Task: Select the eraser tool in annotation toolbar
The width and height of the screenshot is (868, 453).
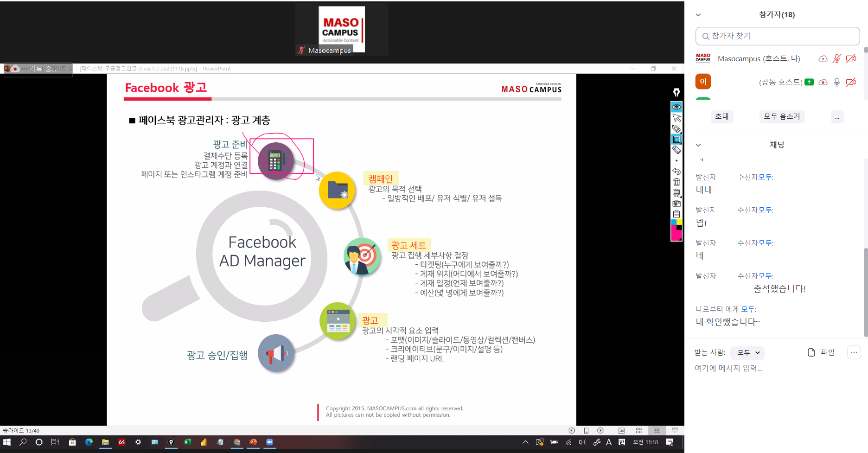Action: coord(677,150)
